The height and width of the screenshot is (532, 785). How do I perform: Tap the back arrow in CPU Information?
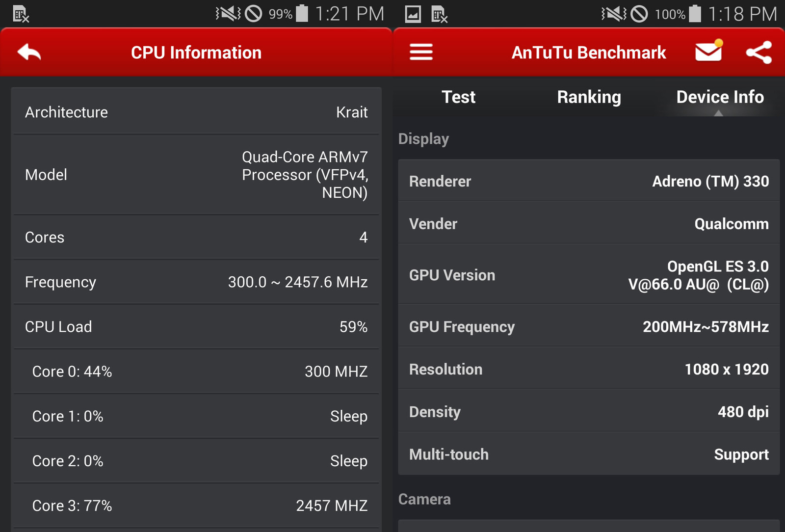[x=29, y=52]
